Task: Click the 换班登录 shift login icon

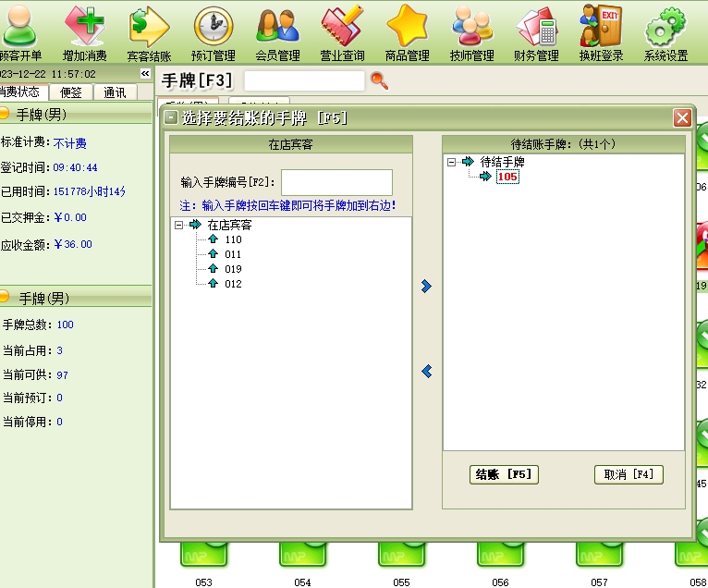Action: pos(601,31)
